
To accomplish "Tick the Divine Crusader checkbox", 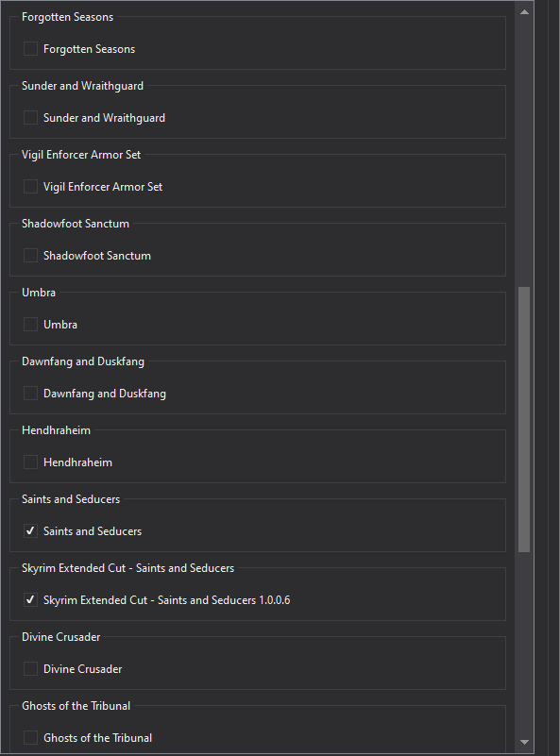I will 30,669.
